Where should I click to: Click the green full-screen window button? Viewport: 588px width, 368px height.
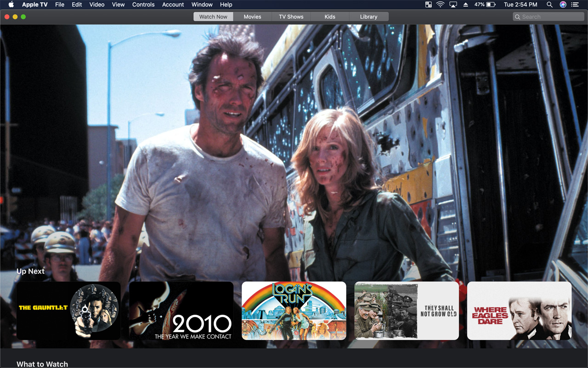click(23, 17)
